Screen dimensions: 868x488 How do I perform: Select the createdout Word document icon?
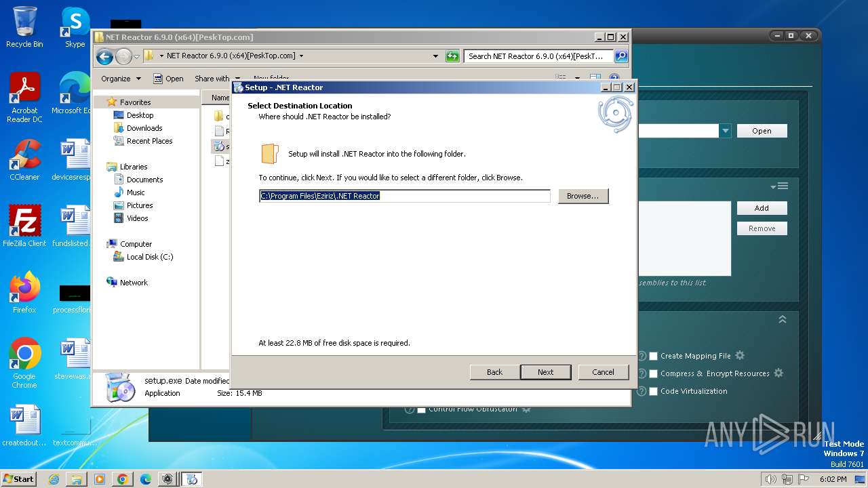pyautogui.click(x=24, y=426)
